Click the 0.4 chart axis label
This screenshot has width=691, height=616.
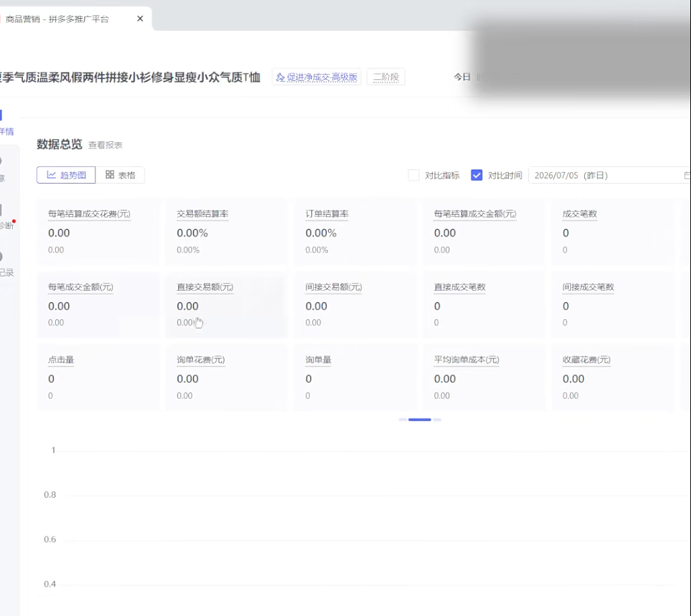[50, 584]
